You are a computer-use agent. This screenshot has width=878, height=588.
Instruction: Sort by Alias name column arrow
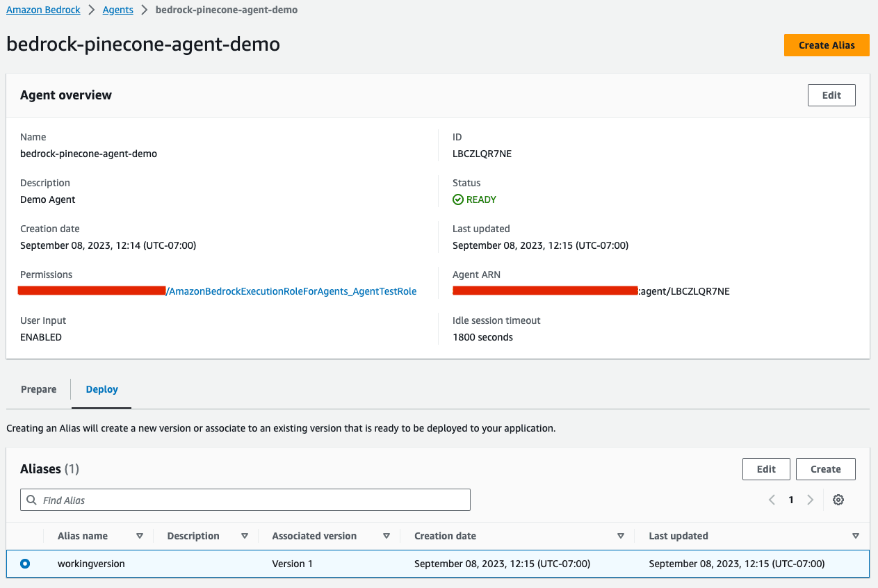pos(140,536)
